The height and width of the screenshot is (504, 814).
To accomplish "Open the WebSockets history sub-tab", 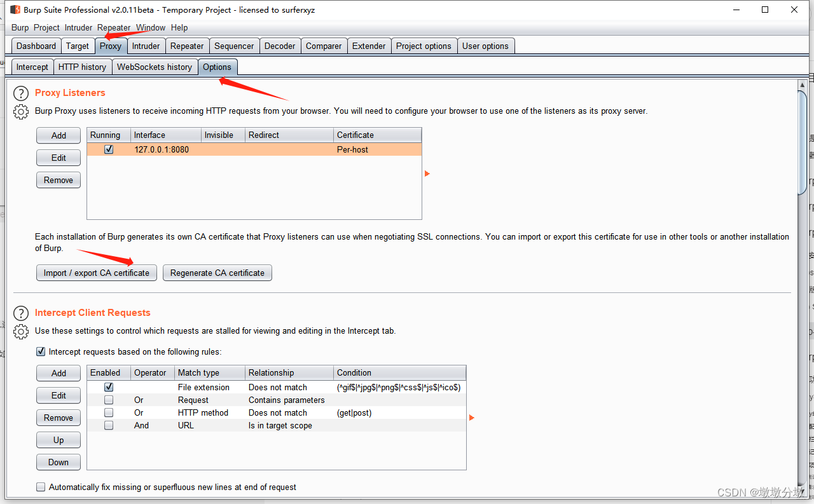I will [155, 67].
